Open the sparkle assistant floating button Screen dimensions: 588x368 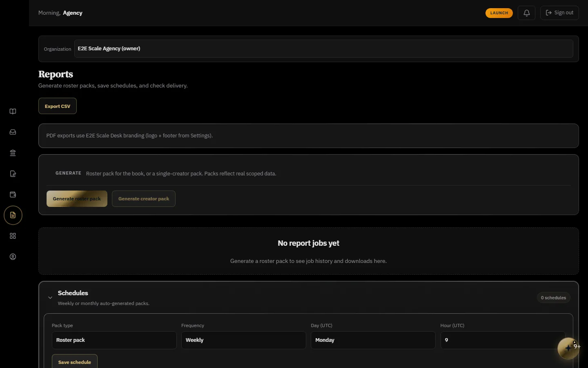[x=568, y=348]
